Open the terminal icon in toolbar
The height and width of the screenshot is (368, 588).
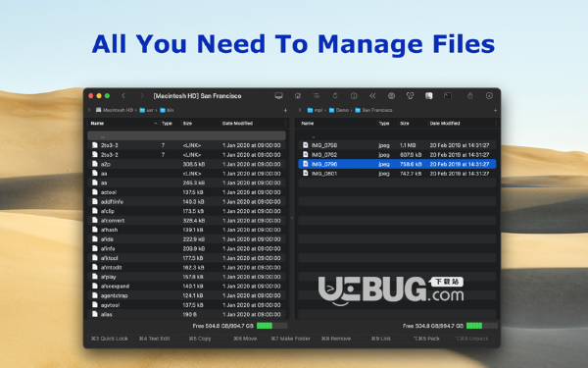coord(448,96)
